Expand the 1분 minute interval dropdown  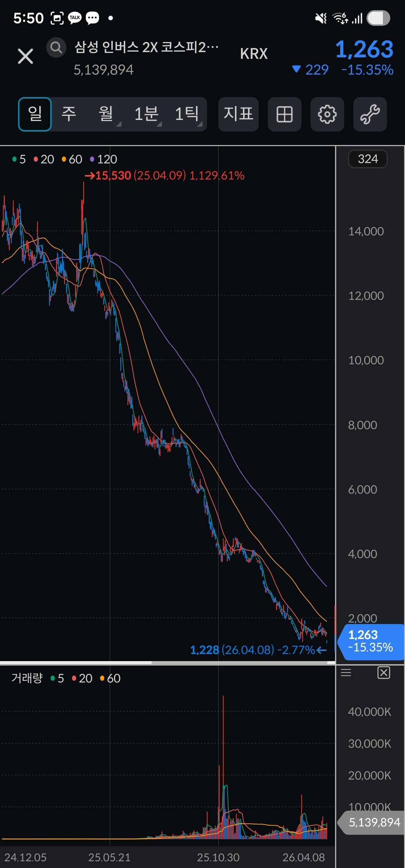tap(147, 114)
